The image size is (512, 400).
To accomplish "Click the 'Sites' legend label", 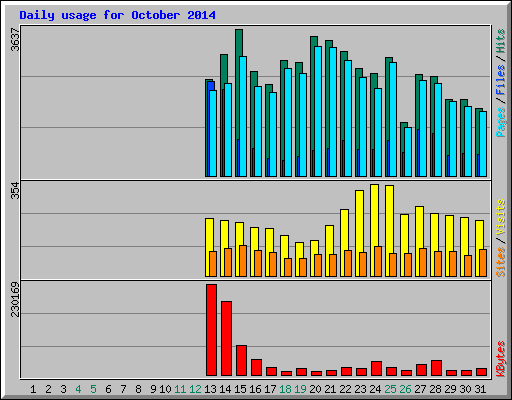I will pyautogui.click(x=501, y=262).
